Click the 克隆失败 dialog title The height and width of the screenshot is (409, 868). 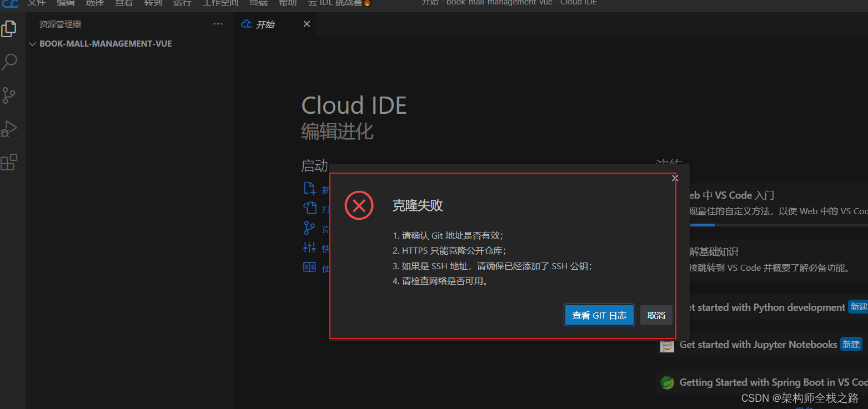tap(418, 206)
